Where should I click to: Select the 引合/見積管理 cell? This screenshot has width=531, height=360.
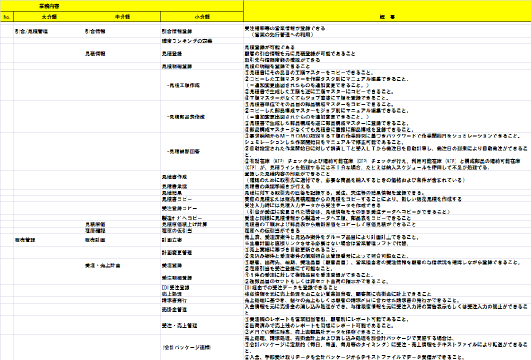(x=31, y=31)
